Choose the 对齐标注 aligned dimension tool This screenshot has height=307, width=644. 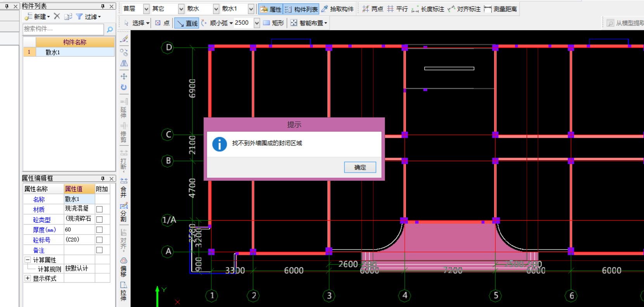[x=464, y=9]
